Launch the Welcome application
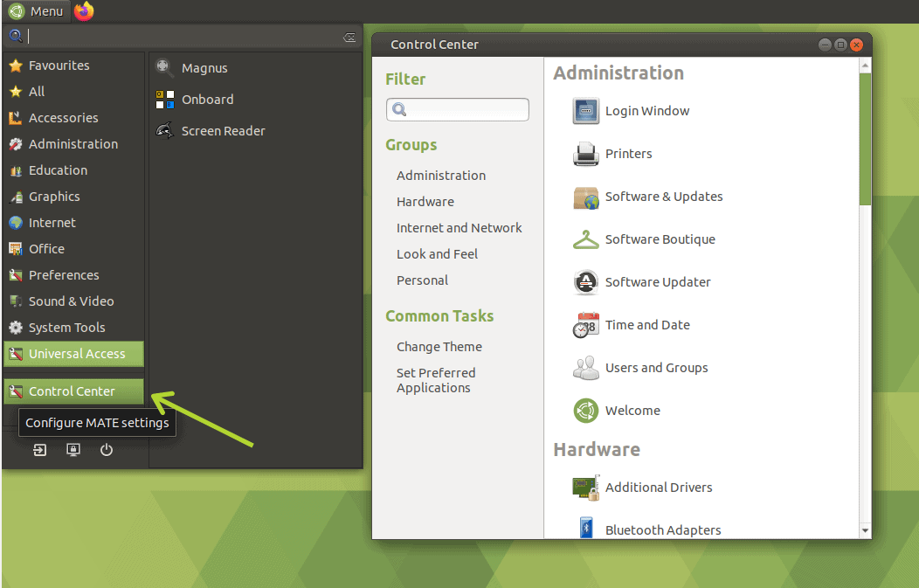 coord(631,411)
